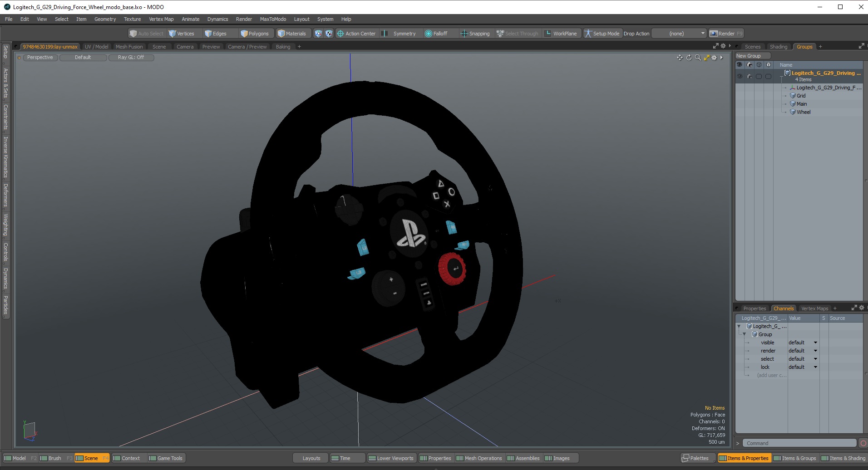
Task: Open the Drop Action dropdown
Action: pyautogui.click(x=679, y=34)
